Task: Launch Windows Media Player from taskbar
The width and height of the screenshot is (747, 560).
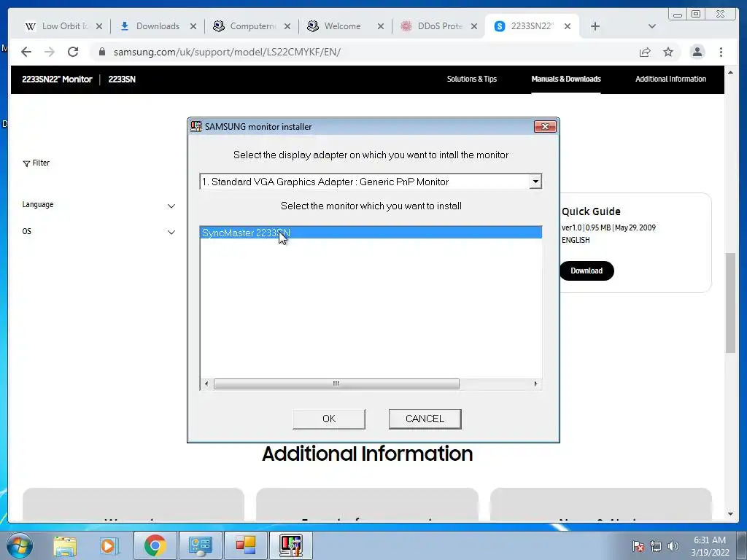Action: point(109,545)
